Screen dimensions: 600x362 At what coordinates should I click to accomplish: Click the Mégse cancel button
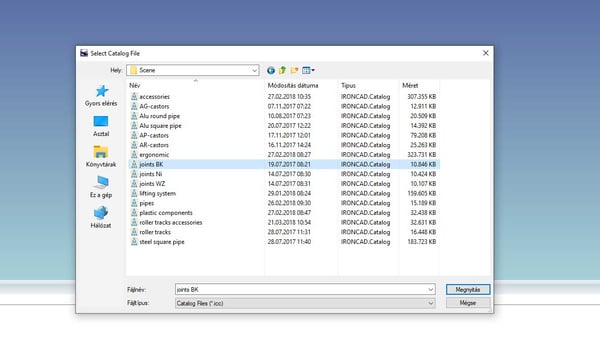tap(468, 303)
